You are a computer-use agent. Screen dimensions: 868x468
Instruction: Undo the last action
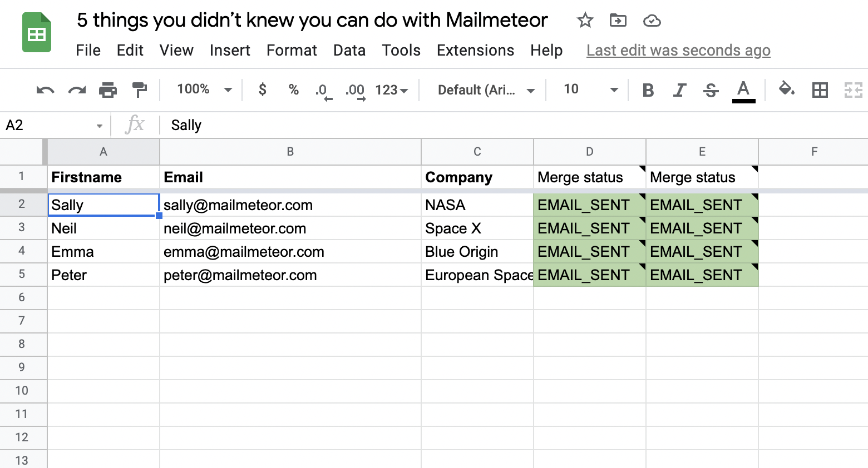click(45, 89)
